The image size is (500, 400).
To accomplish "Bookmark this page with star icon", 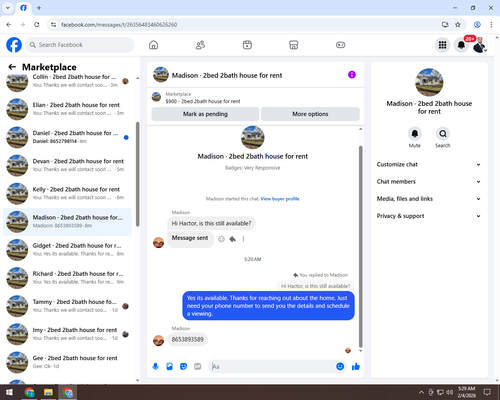I will click(x=458, y=24).
